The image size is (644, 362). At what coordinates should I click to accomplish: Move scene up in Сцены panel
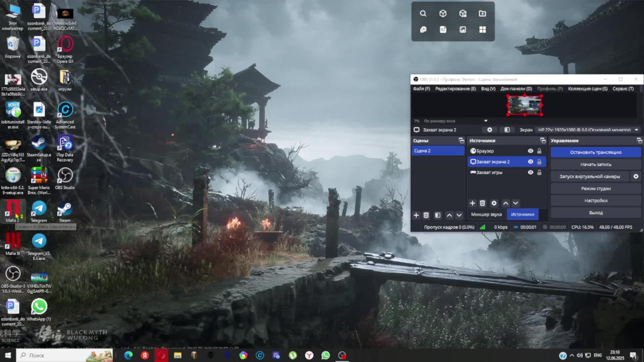click(449, 215)
